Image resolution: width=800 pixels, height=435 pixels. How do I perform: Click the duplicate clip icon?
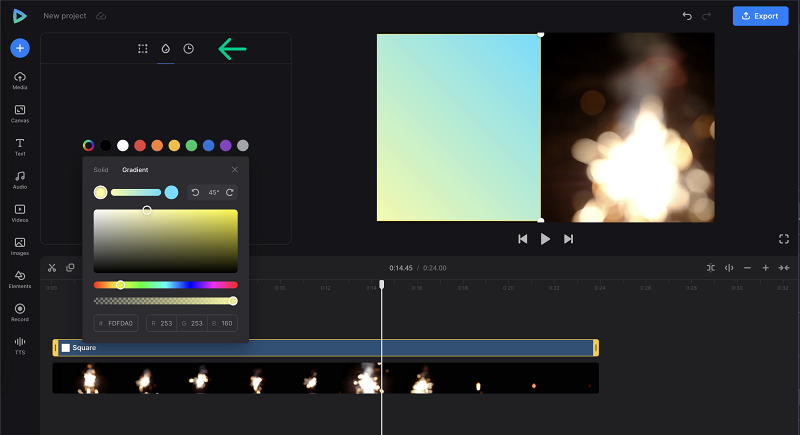(70, 268)
